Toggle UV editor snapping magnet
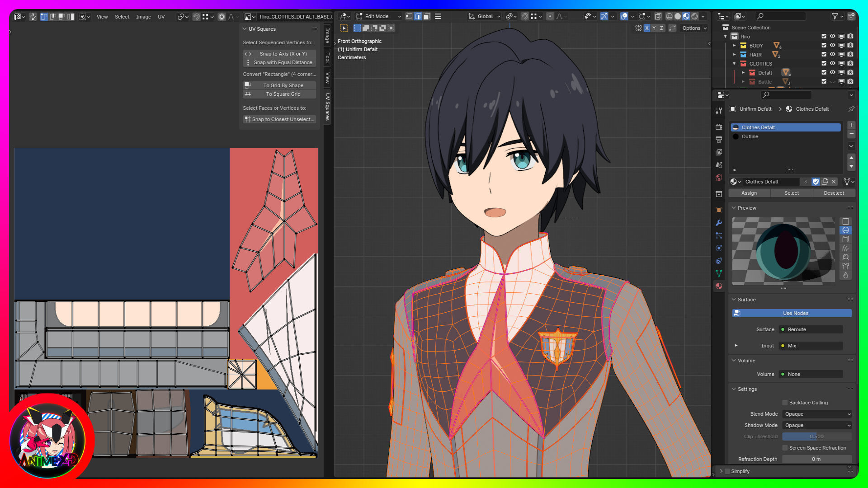 click(x=196, y=17)
